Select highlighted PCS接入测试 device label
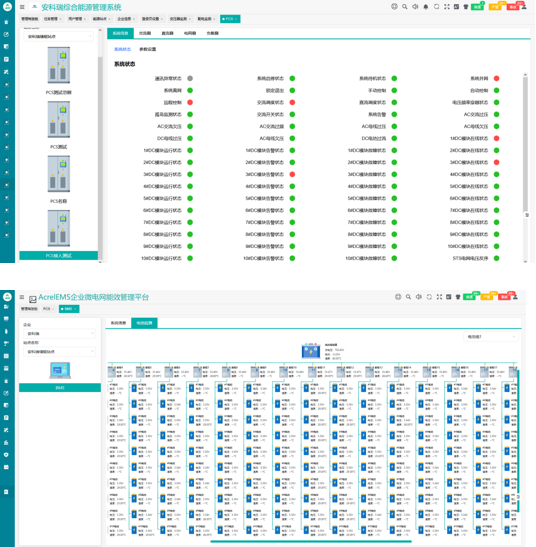Image resolution: width=536 pixels, height=547 pixels. (x=59, y=256)
